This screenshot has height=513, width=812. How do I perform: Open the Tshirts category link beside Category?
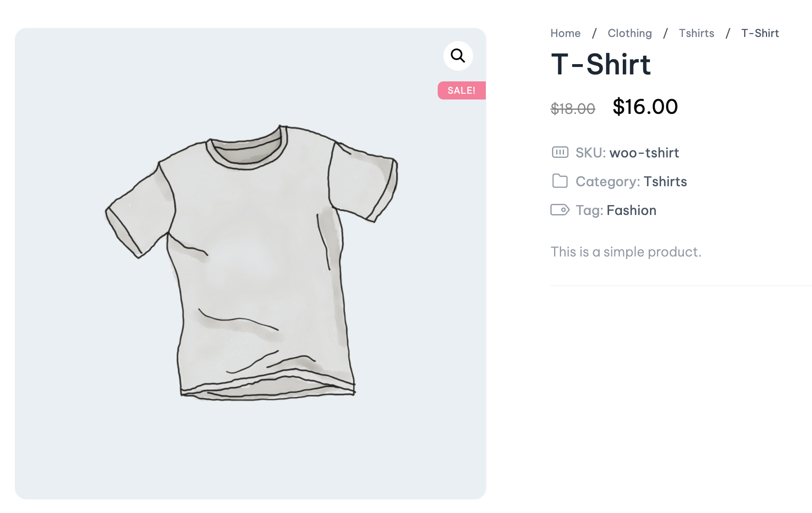point(665,182)
